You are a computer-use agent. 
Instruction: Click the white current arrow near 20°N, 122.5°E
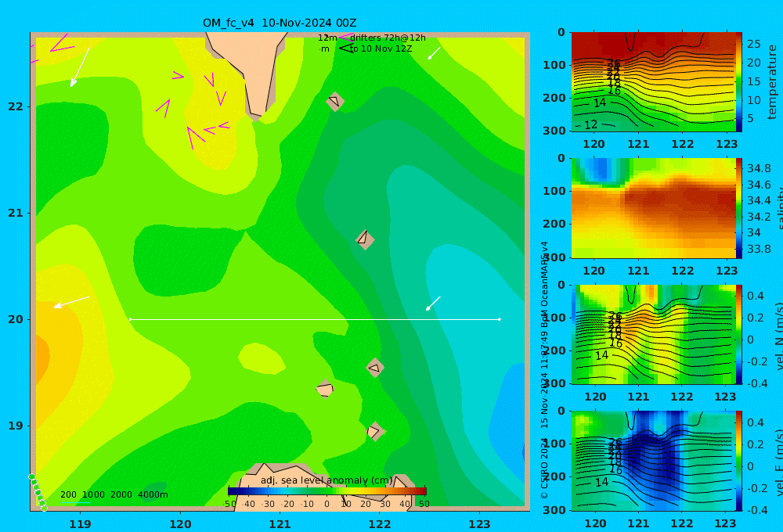tap(433, 304)
